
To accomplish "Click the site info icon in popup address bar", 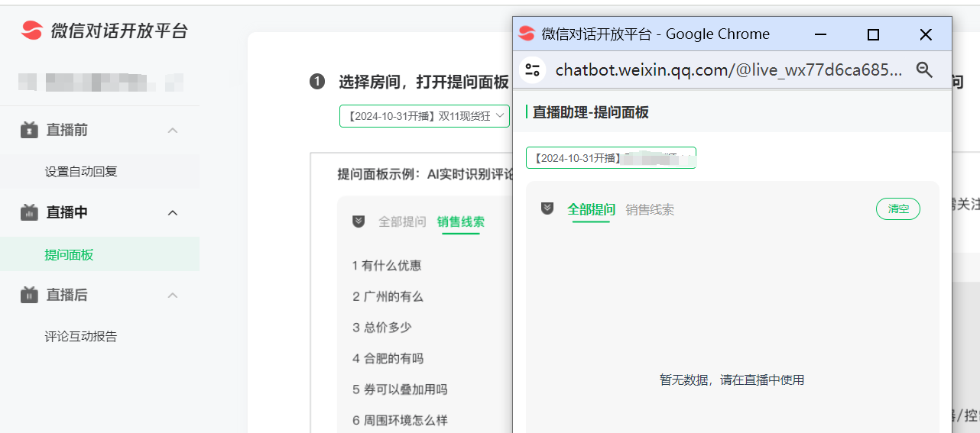I will point(533,70).
